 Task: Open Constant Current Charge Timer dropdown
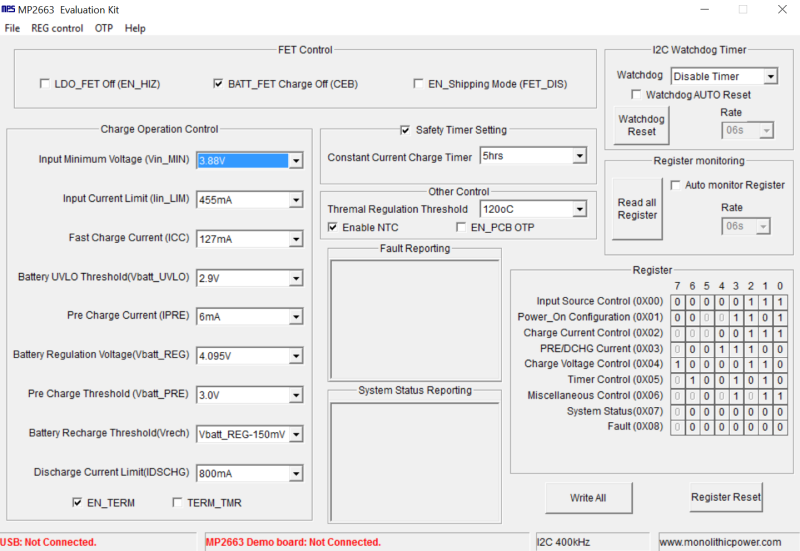click(580, 156)
